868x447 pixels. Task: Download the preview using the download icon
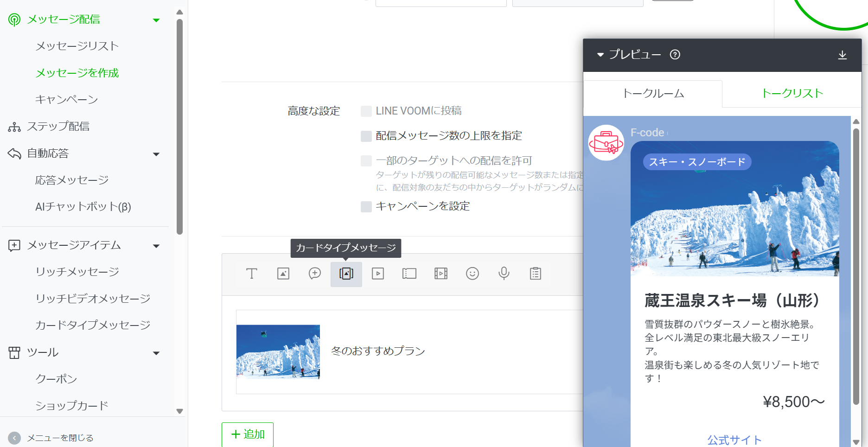pos(842,55)
